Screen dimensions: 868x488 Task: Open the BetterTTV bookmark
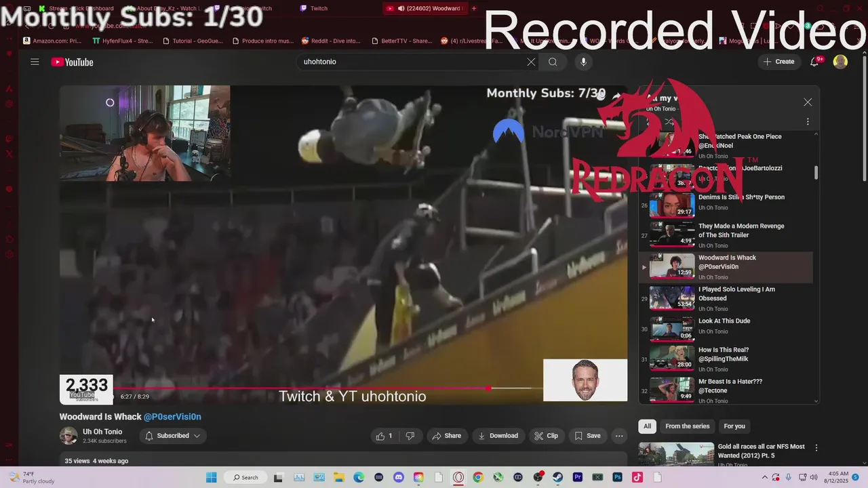pyautogui.click(x=401, y=41)
